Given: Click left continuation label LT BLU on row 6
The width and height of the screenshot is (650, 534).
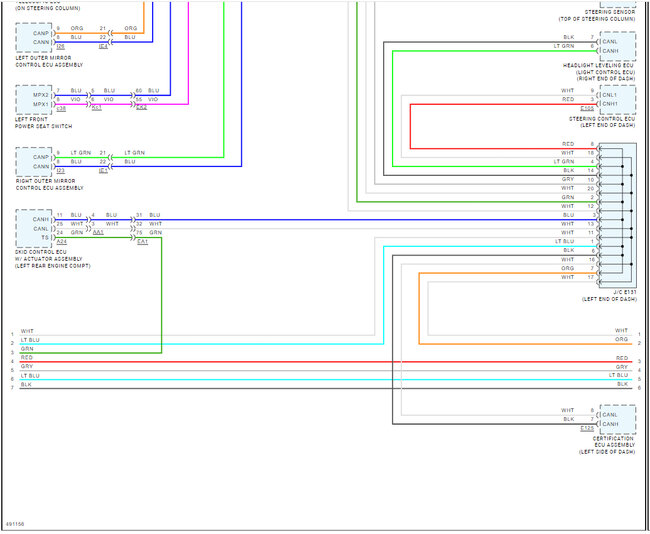Looking at the screenshot, I should point(30,376).
